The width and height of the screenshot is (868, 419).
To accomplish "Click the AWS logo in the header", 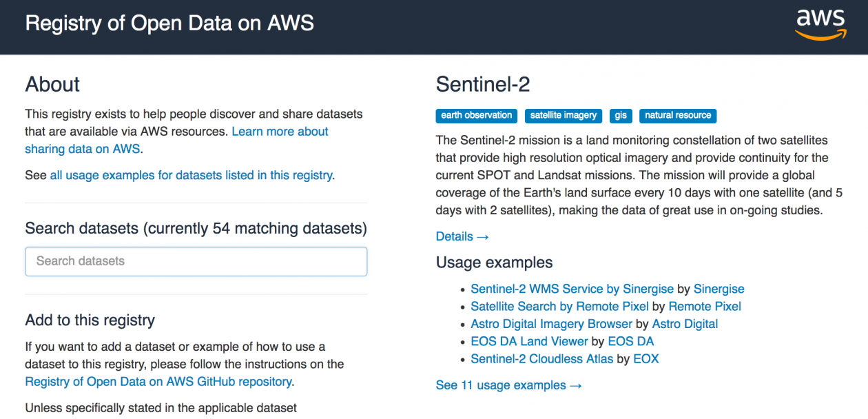I will click(820, 24).
